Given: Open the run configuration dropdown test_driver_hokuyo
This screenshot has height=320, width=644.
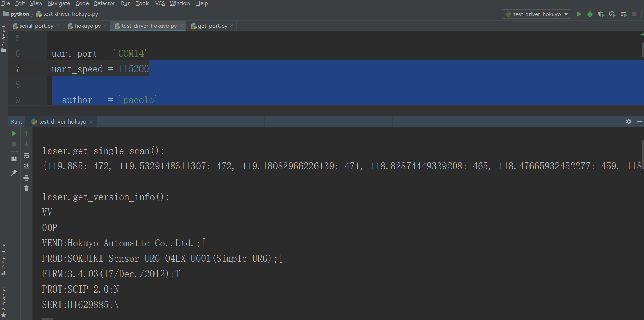Looking at the screenshot, I should pyautogui.click(x=536, y=14).
